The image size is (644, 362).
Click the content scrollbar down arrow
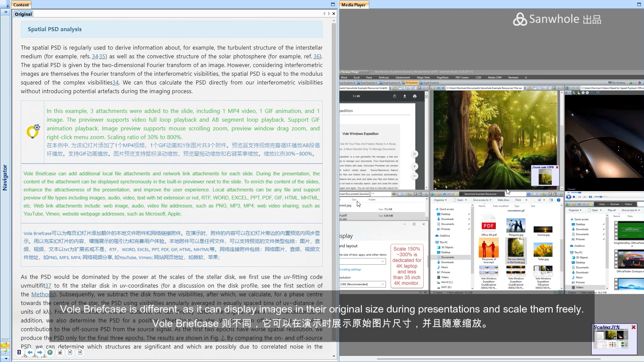tap(334, 356)
